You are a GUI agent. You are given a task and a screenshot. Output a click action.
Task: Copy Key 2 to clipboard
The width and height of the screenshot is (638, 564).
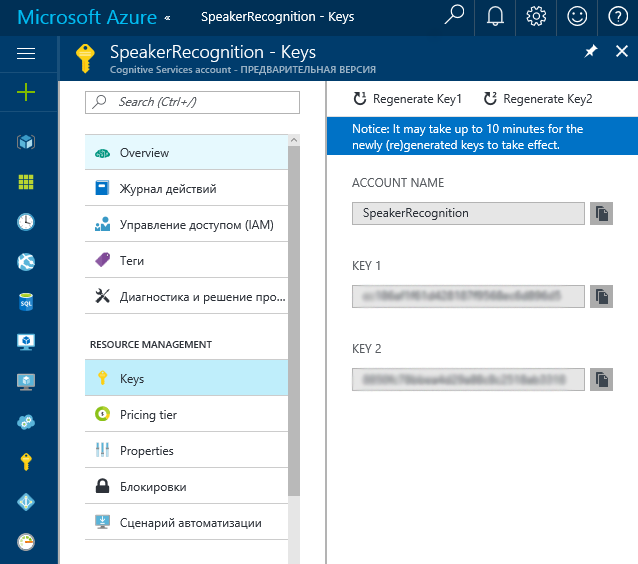coord(601,379)
